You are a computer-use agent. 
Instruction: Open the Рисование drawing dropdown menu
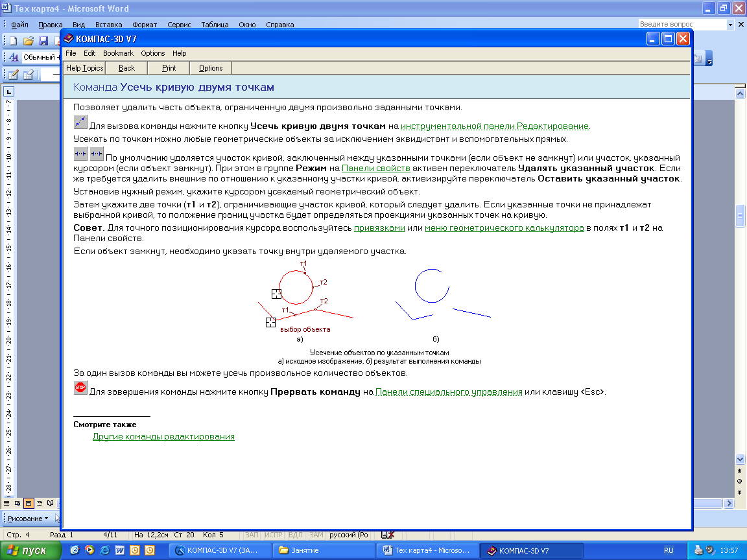pyautogui.click(x=28, y=519)
